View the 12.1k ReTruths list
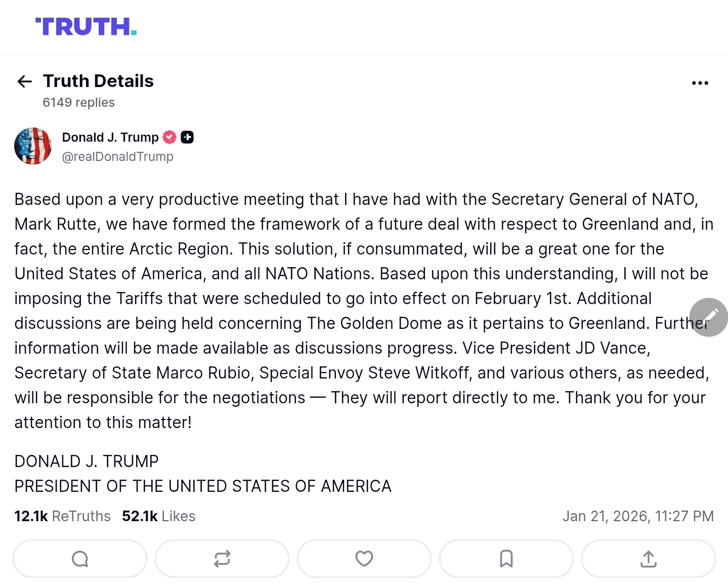Image resolution: width=728 pixels, height=588 pixels. click(62, 516)
